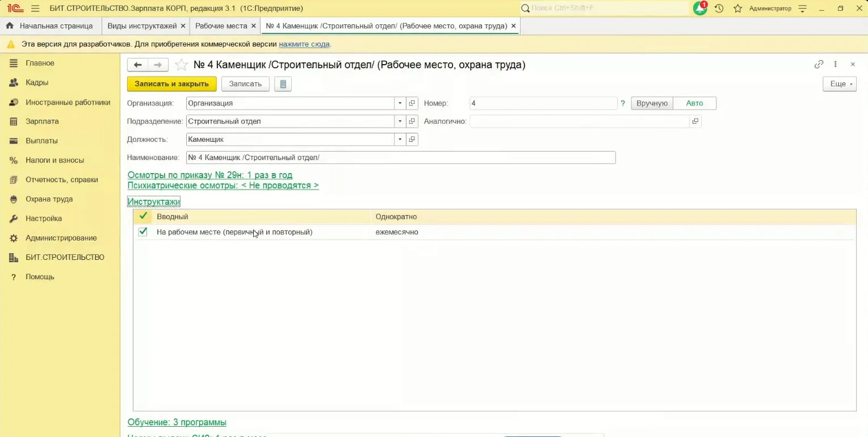Image resolution: width=868 pixels, height=437 pixels.
Task: Open the notifications bell icon
Action: pyautogui.click(x=700, y=9)
